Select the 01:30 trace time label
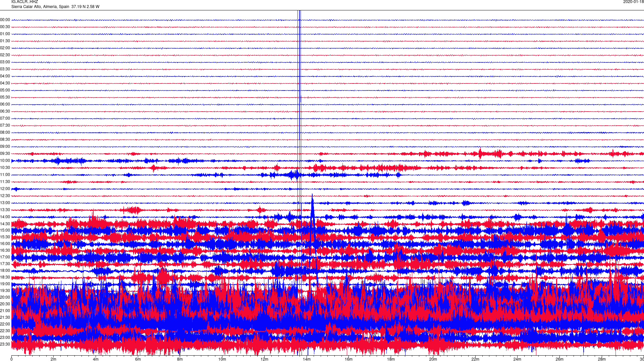This screenshot has height=362, width=644. pos(5,41)
